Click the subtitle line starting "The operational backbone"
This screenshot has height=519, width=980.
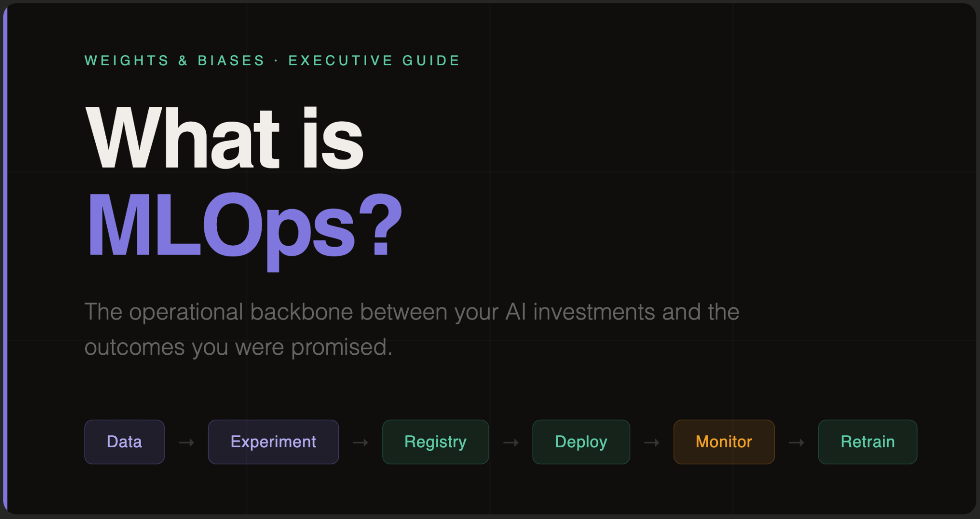[412, 312]
